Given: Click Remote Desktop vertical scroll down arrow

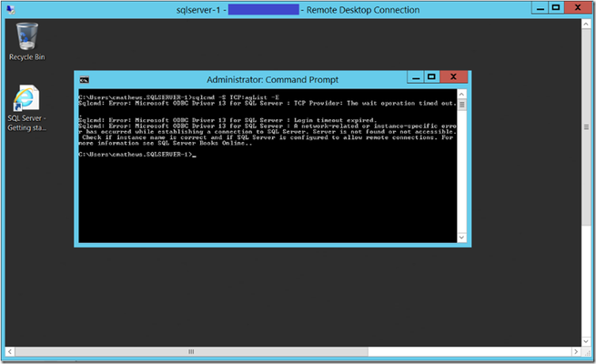Looking at the screenshot, I should 586,341.
